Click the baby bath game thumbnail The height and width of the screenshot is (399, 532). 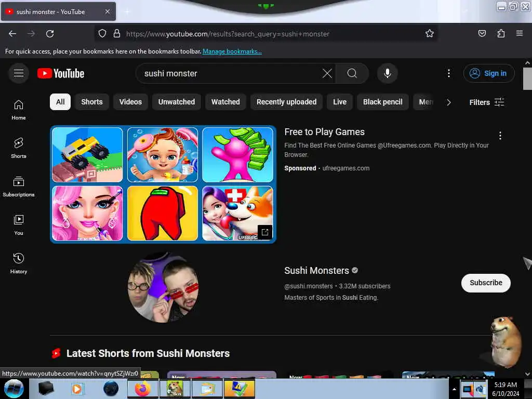tap(163, 155)
